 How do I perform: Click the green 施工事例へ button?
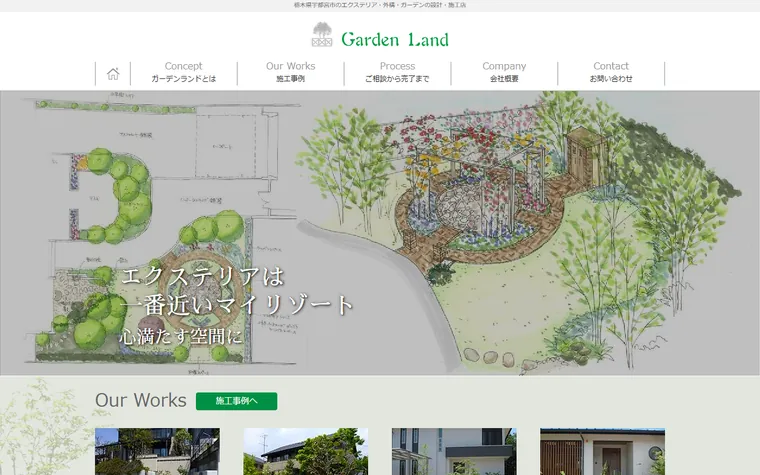(237, 401)
